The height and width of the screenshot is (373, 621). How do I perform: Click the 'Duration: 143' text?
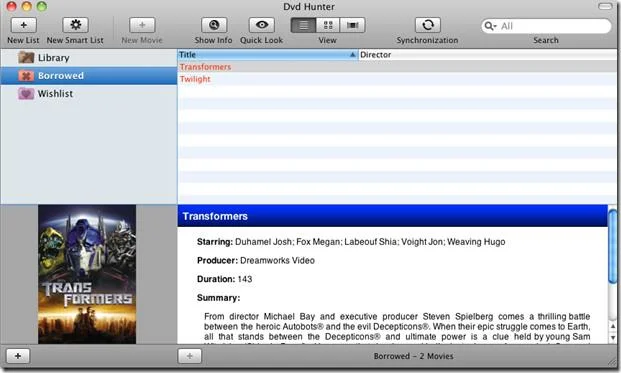coord(225,279)
